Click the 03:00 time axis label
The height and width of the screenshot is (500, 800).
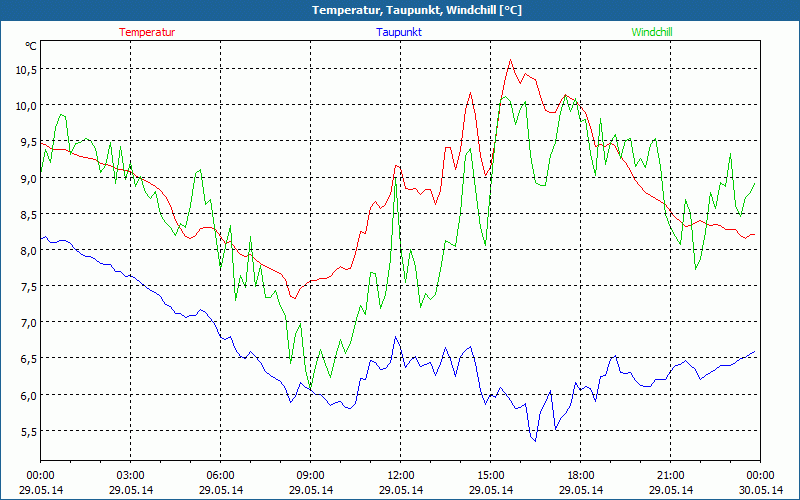131,475
